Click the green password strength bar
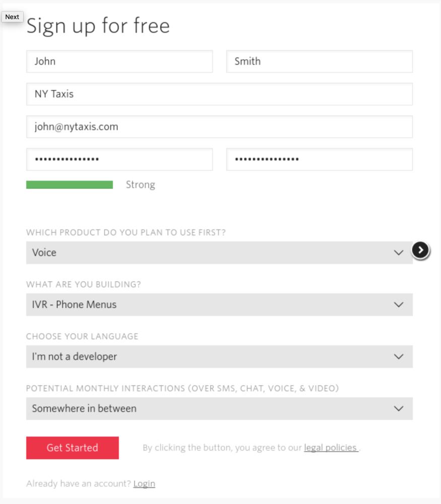The height and width of the screenshot is (504, 441). [x=70, y=185]
